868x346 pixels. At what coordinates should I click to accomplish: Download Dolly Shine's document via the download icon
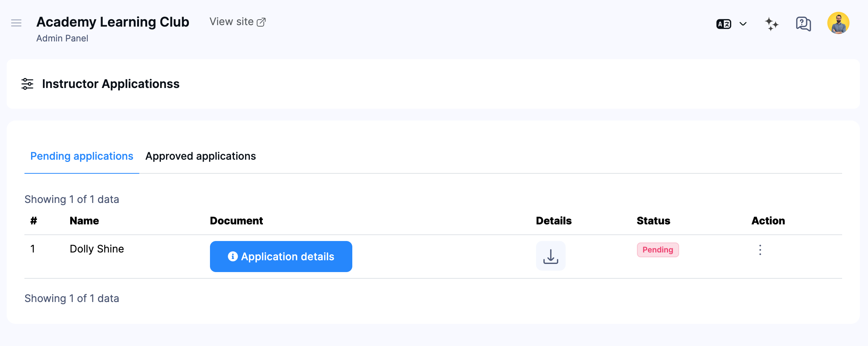[x=550, y=256]
